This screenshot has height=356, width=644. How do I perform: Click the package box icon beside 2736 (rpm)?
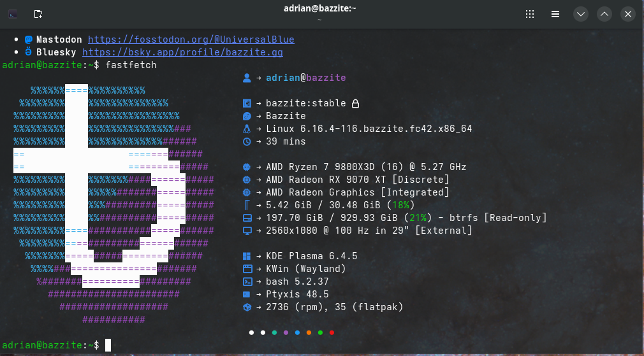click(x=247, y=307)
